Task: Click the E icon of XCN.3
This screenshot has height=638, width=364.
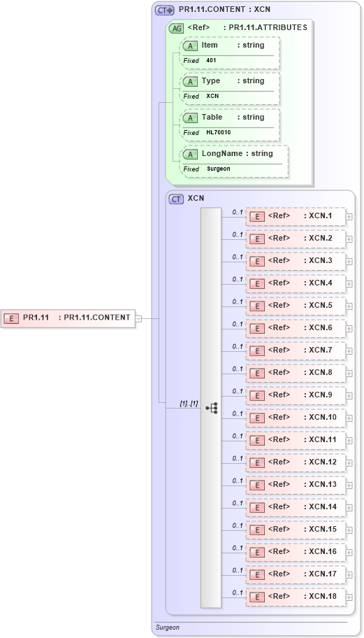Action: point(256,262)
